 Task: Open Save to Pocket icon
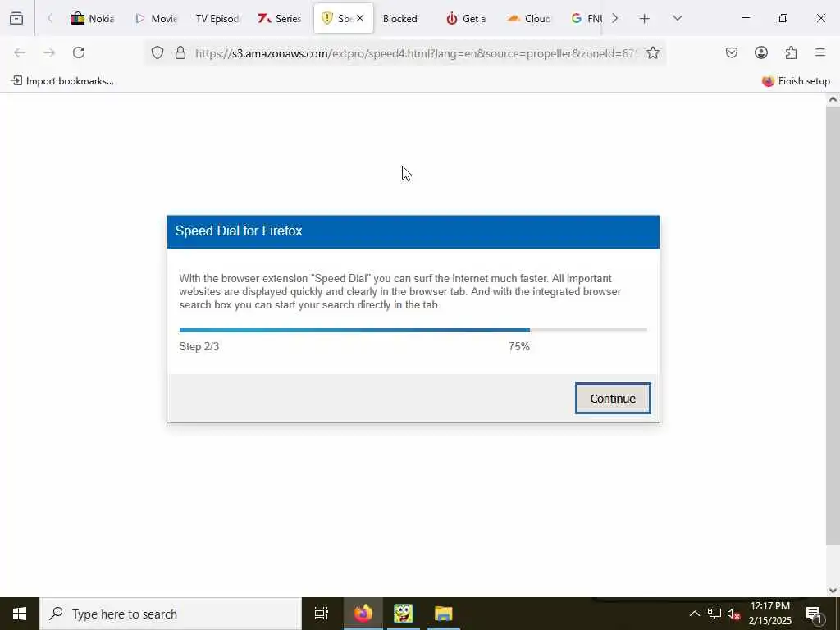[x=731, y=52]
